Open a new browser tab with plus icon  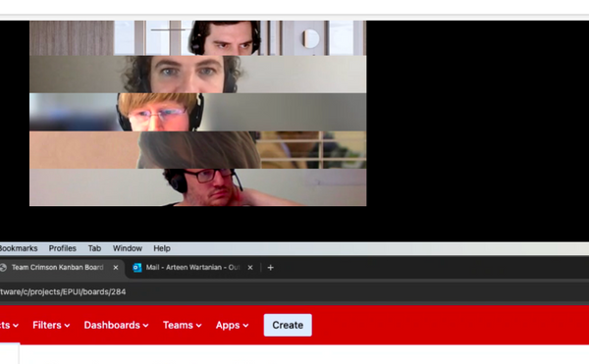click(x=271, y=268)
